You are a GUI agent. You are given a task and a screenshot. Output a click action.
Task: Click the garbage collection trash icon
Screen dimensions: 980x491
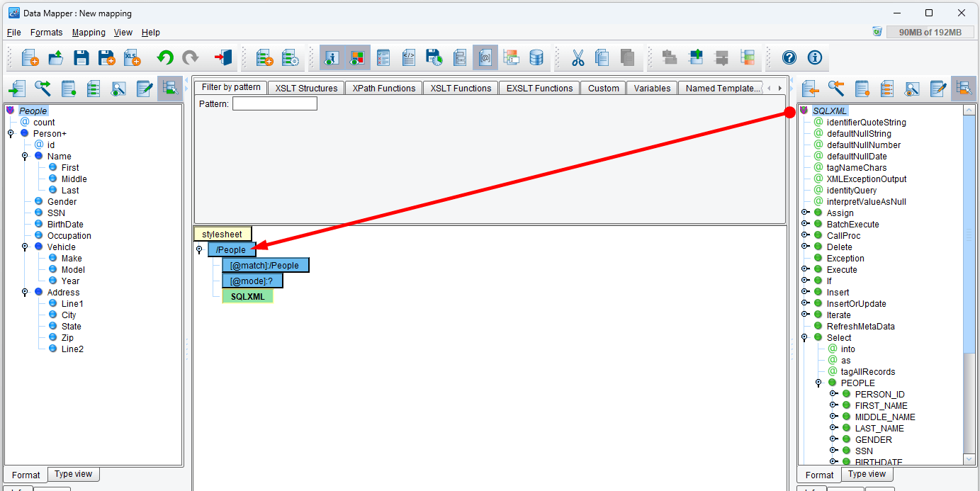click(x=877, y=32)
